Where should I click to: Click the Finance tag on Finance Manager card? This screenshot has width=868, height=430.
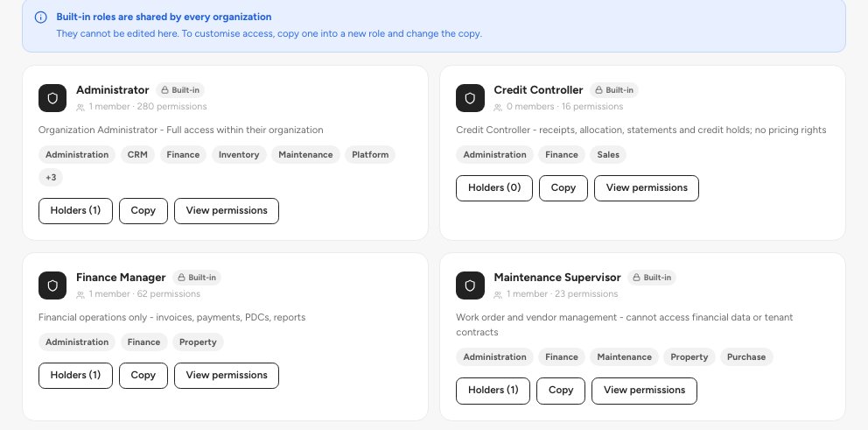tap(143, 342)
